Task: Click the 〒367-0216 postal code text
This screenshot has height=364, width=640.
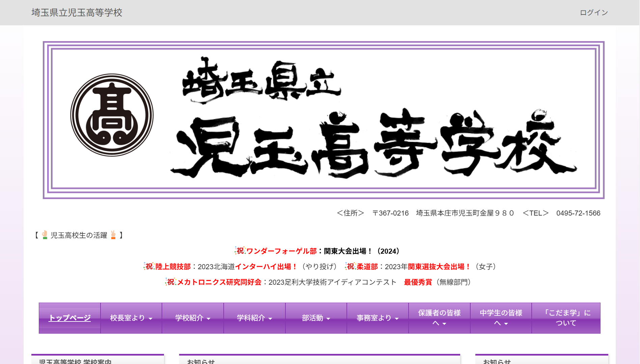Action: [390, 213]
